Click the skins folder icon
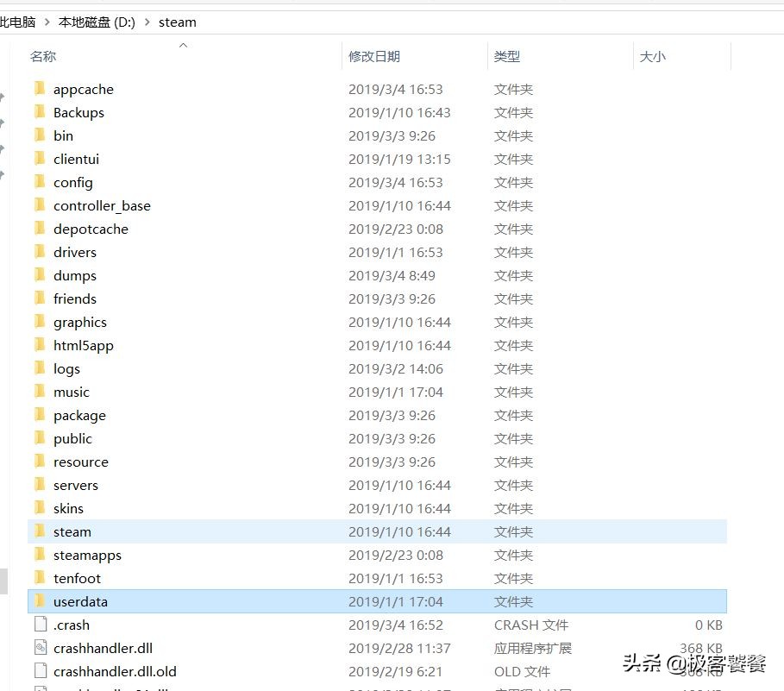 (40, 508)
